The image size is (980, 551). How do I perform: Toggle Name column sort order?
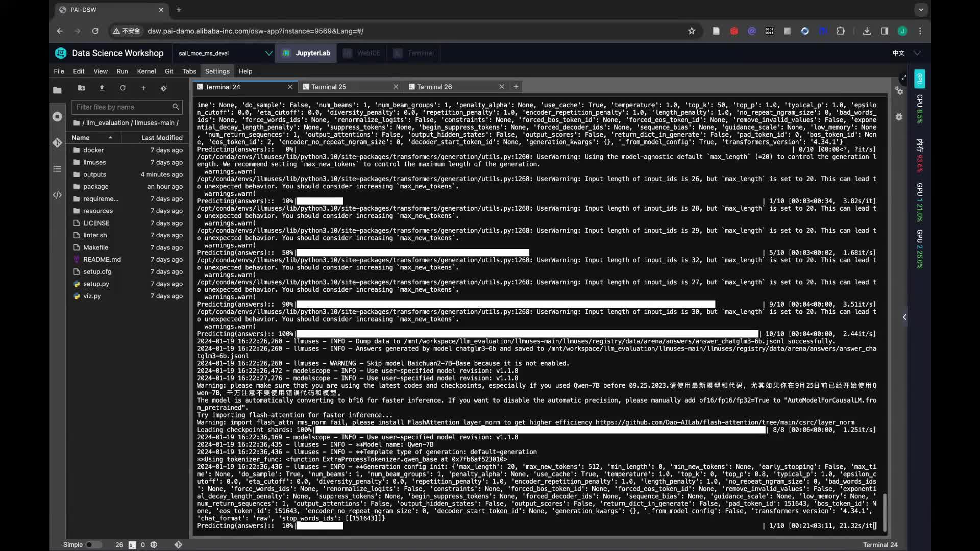pos(92,138)
